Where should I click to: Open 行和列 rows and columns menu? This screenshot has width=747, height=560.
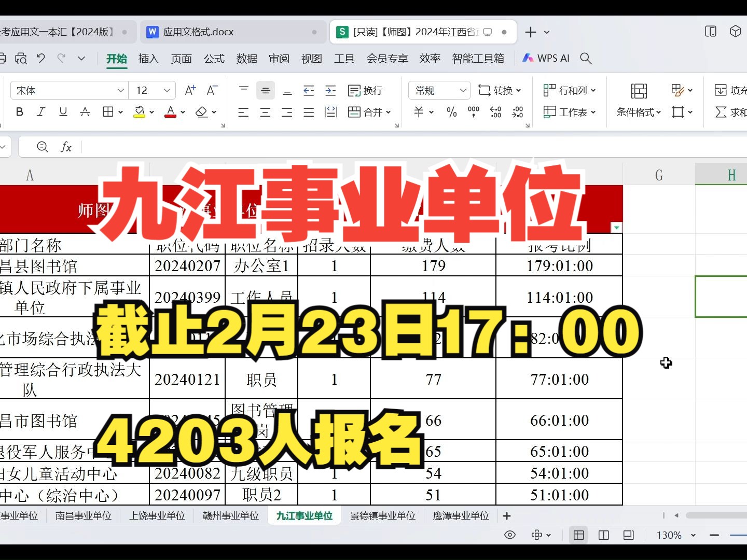[570, 90]
